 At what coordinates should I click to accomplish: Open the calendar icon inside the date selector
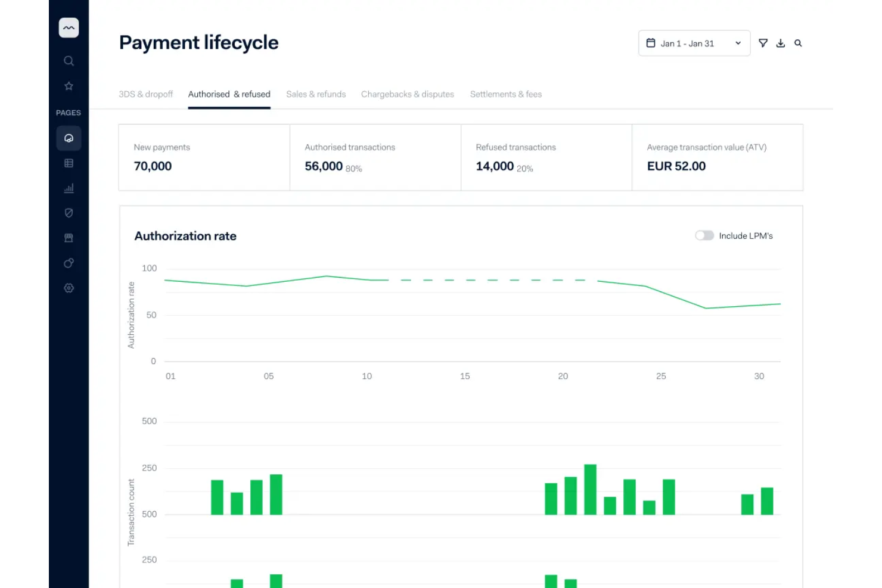click(651, 43)
